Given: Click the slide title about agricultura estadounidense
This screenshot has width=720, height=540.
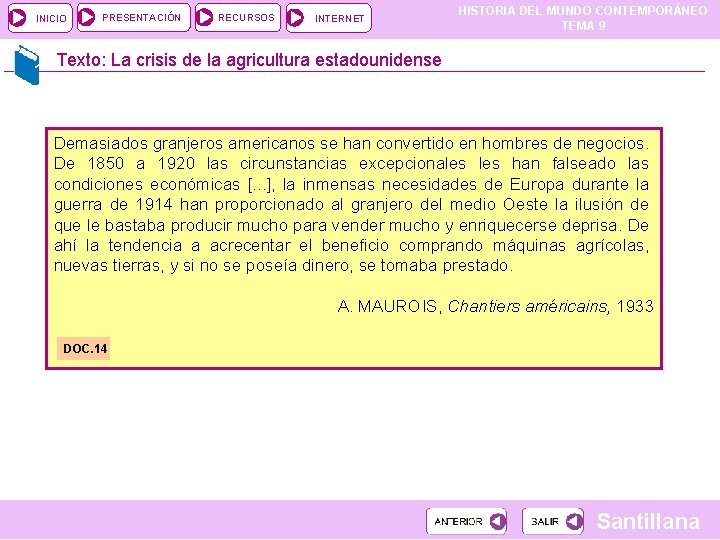Looking at the screenshot, I should pyautogui.click(x=248, y=60).
